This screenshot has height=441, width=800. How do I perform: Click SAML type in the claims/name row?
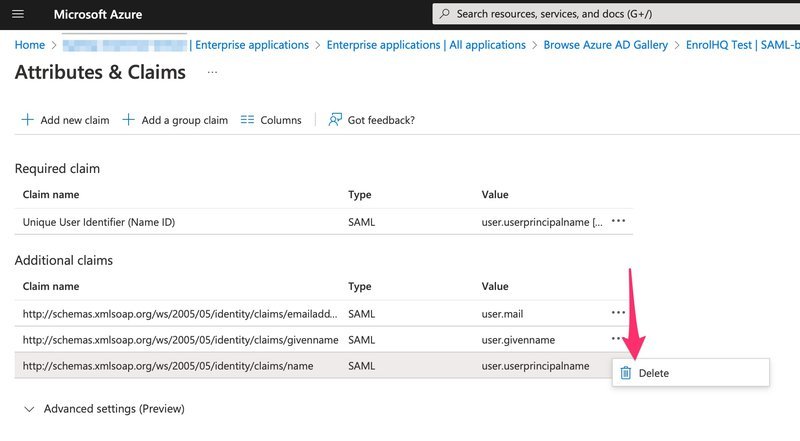pyautogui.click(x=362, y=366)
